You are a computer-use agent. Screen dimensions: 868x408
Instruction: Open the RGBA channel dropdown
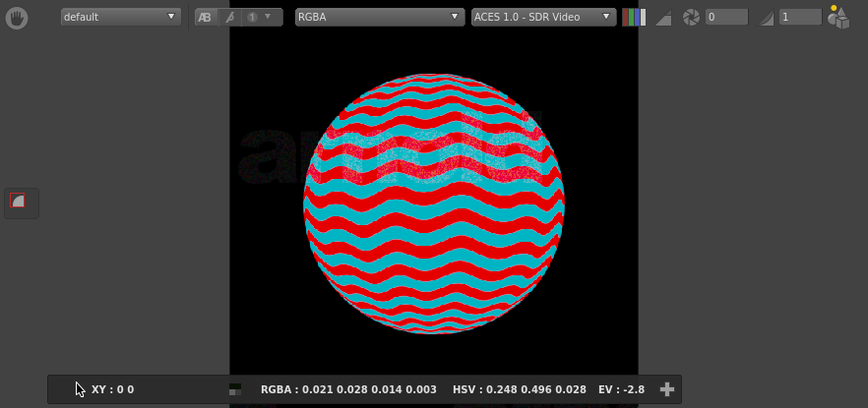[380, 17]
